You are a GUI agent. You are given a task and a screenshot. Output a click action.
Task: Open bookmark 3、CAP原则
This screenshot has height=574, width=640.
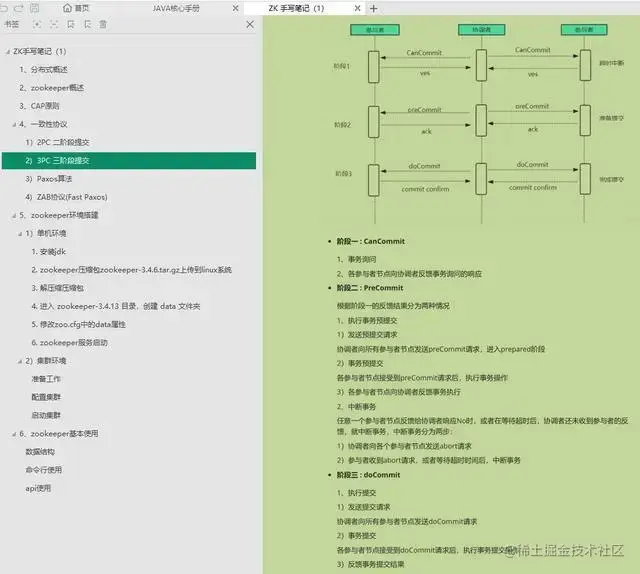[x=39, y=106]
